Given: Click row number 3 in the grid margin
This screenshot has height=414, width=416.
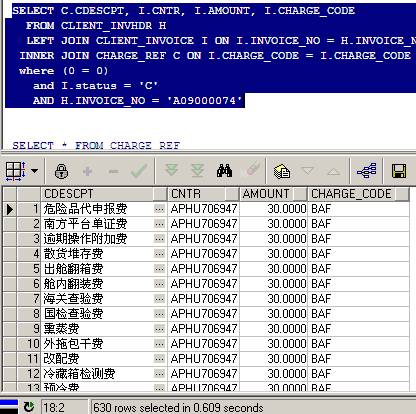Looking at the screenshot, I should (29, 239).
